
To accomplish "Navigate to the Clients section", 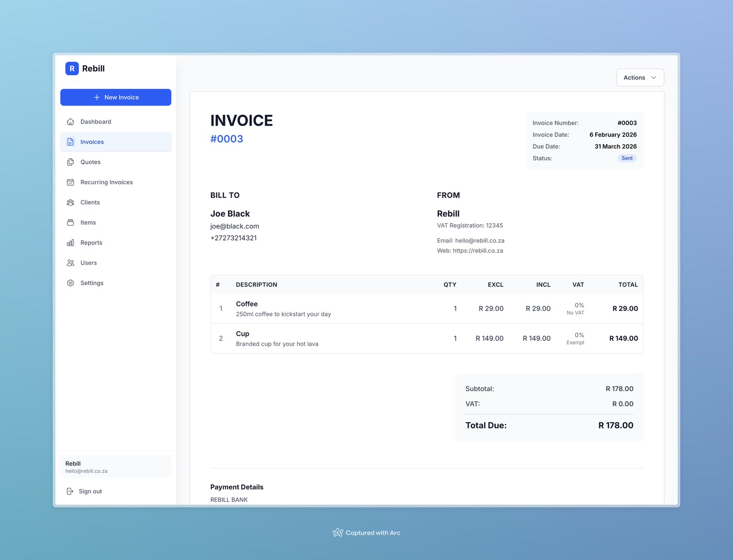I will pyautogui.click(x=90, y=202).
